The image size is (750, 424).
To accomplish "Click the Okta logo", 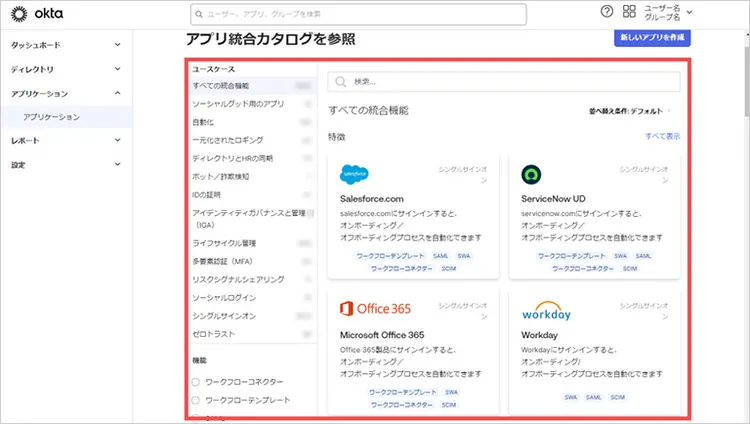I will 37,14.
